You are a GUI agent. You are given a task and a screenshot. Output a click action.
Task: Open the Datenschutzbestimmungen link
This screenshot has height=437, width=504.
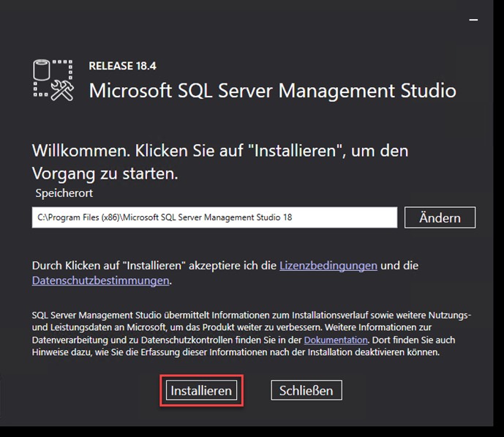tap(101, 280)
